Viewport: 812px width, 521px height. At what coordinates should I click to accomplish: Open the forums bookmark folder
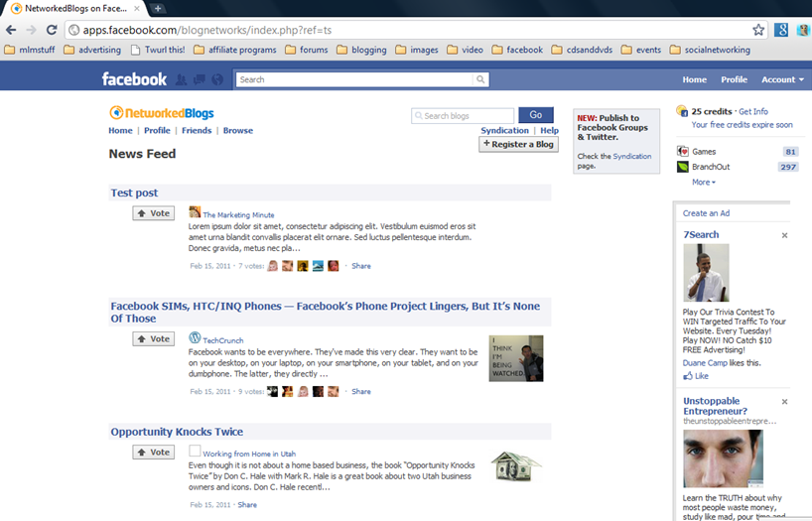tap(307, 50)
